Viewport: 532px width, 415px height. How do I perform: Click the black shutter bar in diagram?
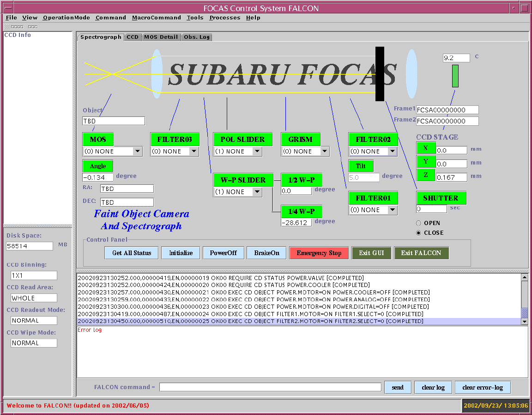click(380, 74)
